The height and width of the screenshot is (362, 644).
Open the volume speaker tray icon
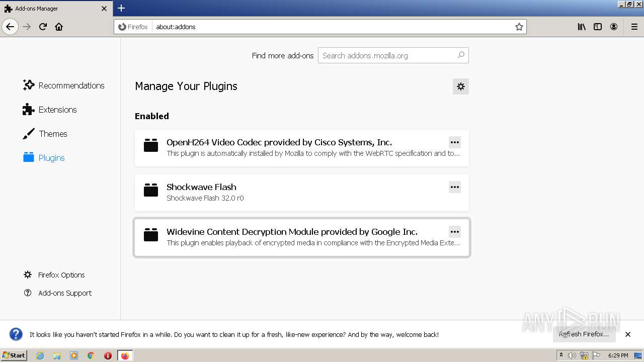(x=572, y=355)
